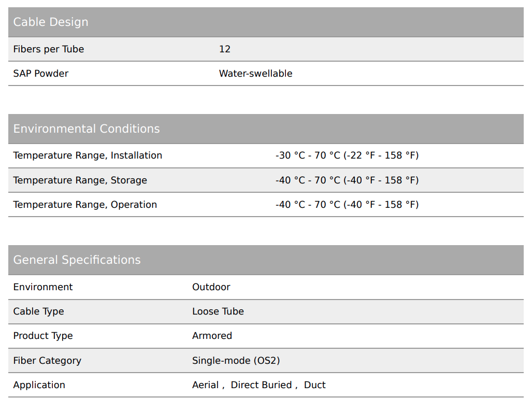532x398 pixels.
Task: Click the Single-mode (OS2) fiber category value
Action: click(236, 361)
